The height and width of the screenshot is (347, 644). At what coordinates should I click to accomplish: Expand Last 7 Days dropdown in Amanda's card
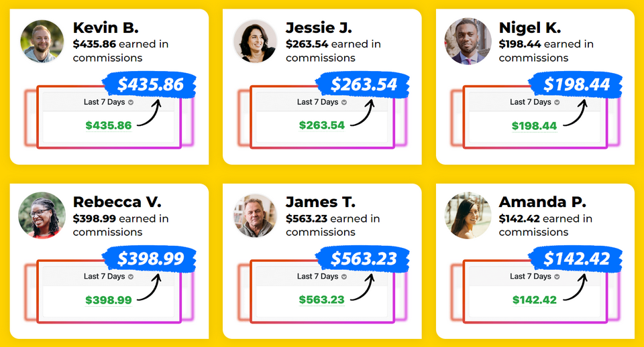[x=535, y=277]
